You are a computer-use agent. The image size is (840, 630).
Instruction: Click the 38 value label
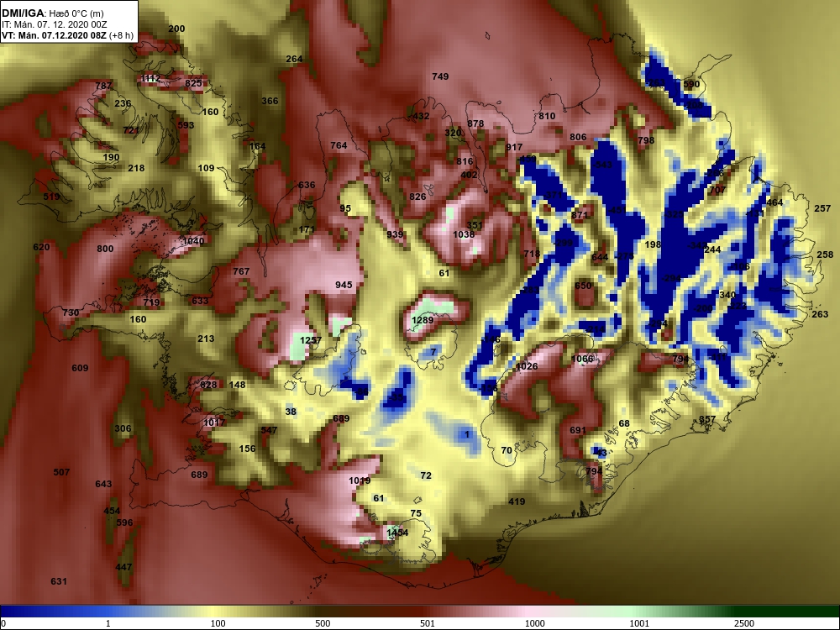coord(291,412)
